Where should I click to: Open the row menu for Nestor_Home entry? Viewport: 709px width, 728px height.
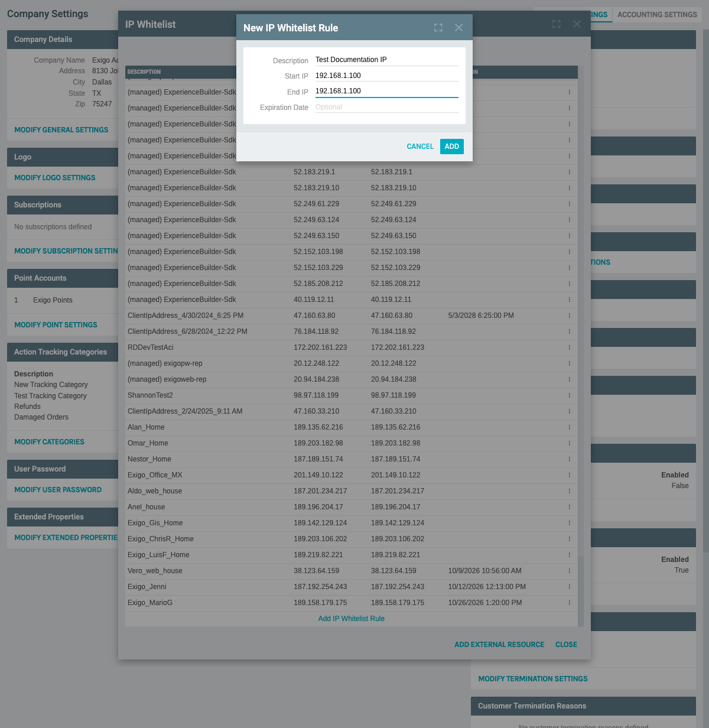click(569, 459)
